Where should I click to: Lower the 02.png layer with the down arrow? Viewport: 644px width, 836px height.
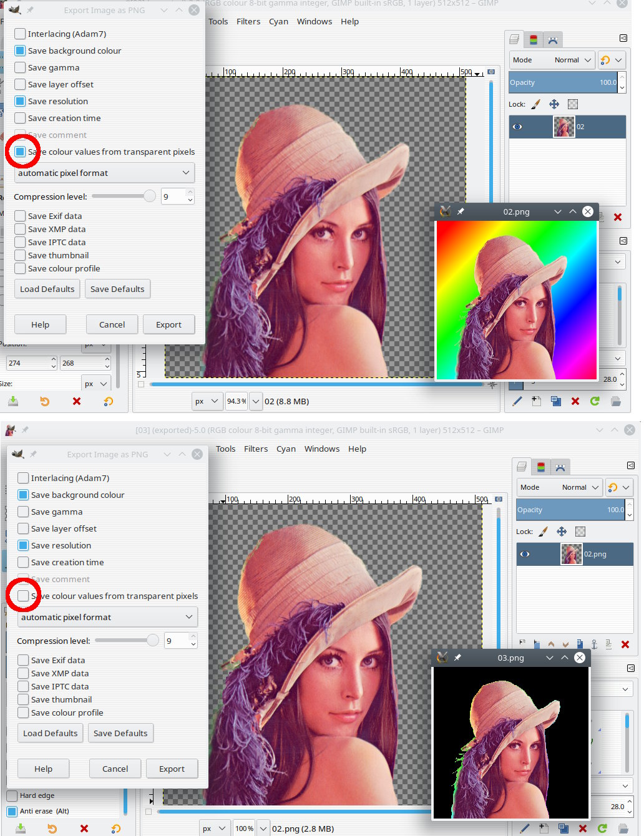(565, 644)
